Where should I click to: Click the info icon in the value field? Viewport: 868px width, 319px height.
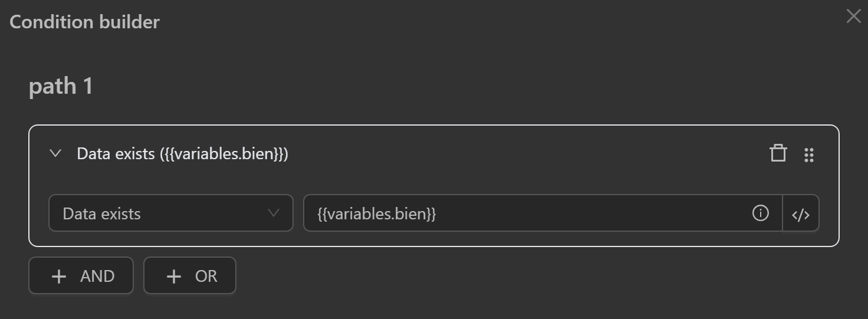[760, 213]
